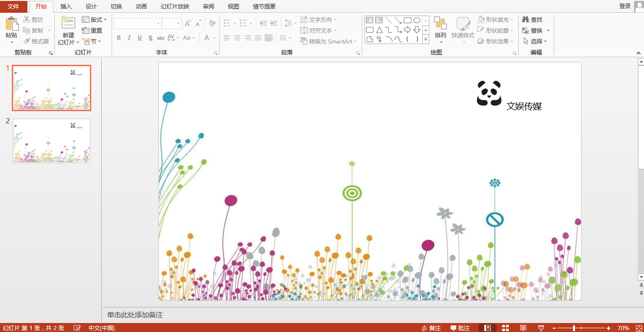The width and height of the screenshot is (644, 332).
Task: Toggle strikethrough formatting
Action: [161, 38]
